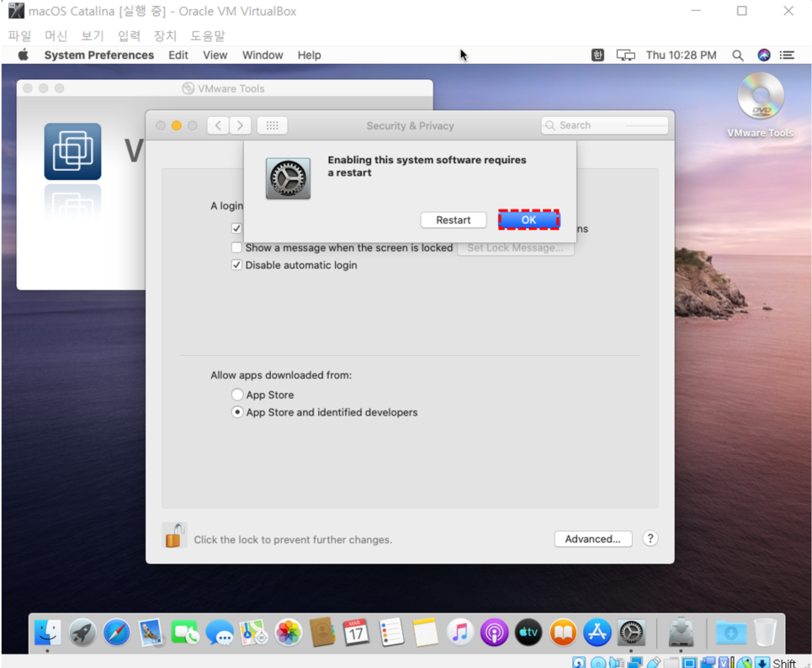Open Mail app in the Dock
The image size is (812, 668).
pos(151,633)
